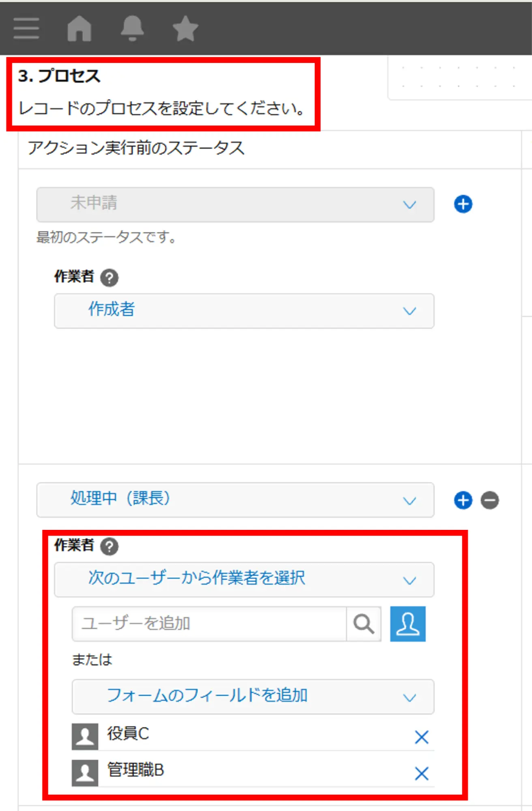Click help icon beside first 作業者 label

(x=109, y=278)
